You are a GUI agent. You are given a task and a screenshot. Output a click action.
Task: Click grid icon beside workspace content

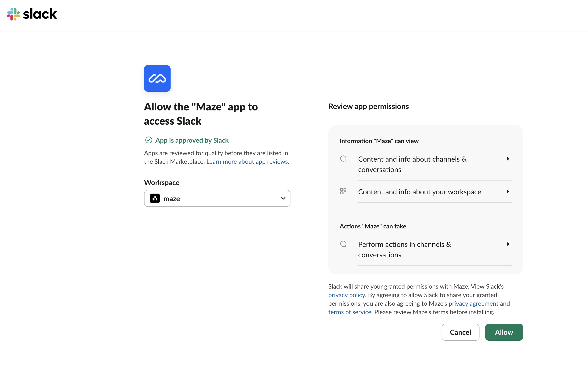(343, 191)
